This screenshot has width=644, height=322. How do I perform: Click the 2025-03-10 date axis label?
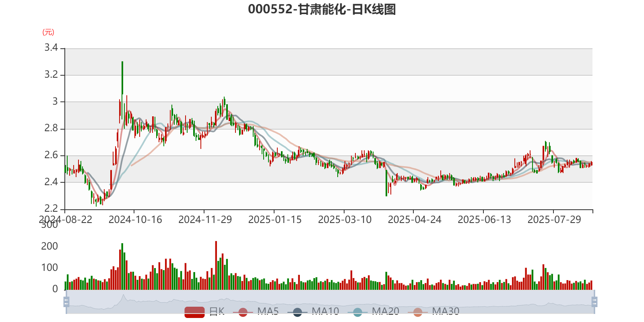click(345, 220)
